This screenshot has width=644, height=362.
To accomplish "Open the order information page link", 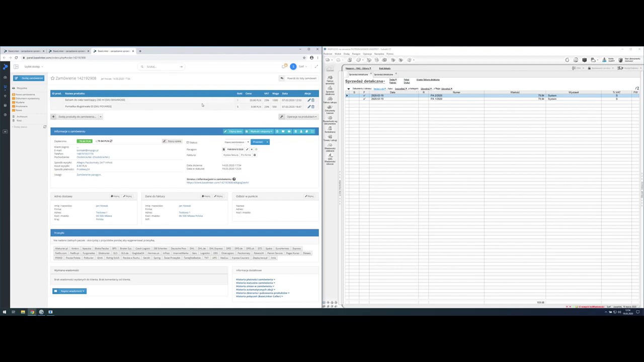I will pyautogui.click(x=217, y=183).
